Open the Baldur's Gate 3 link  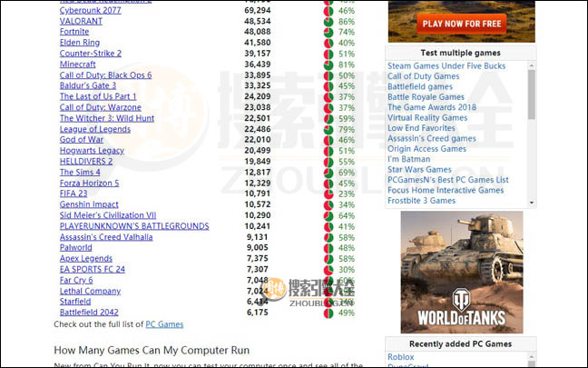88,85
